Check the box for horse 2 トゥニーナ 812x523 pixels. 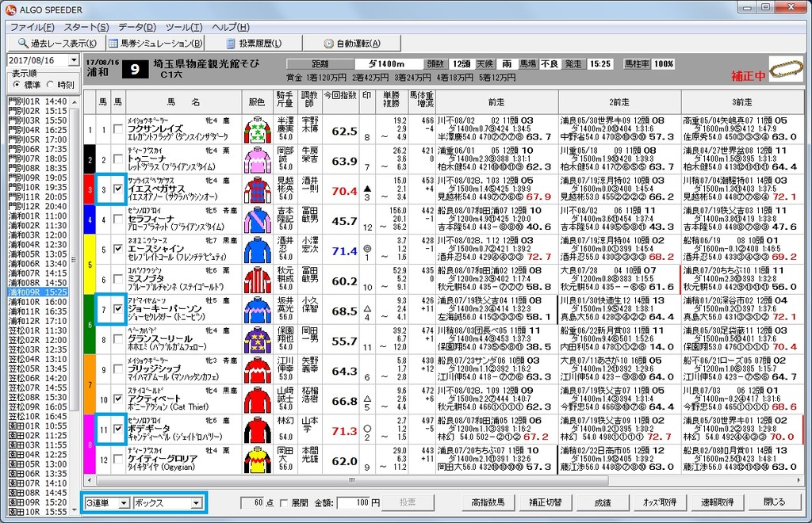pyautogui.click(x=118, y=158)
